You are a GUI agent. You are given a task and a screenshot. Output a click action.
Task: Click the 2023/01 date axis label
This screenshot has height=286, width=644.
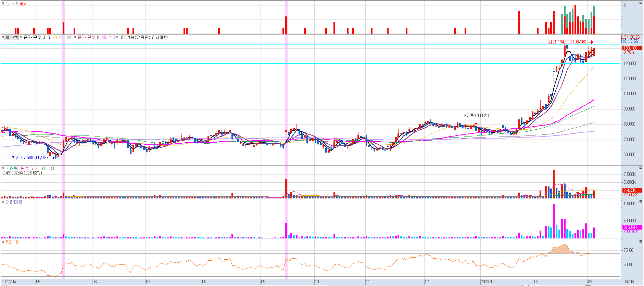(x=488, y=282)
